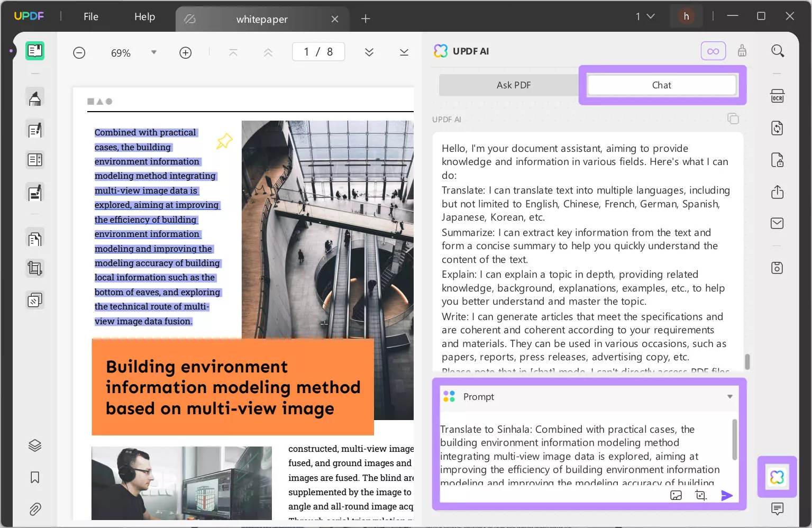This screenshot has width=812, height=528.
Task: Expand the Prompt type dropdown
Action: point(729,397)
